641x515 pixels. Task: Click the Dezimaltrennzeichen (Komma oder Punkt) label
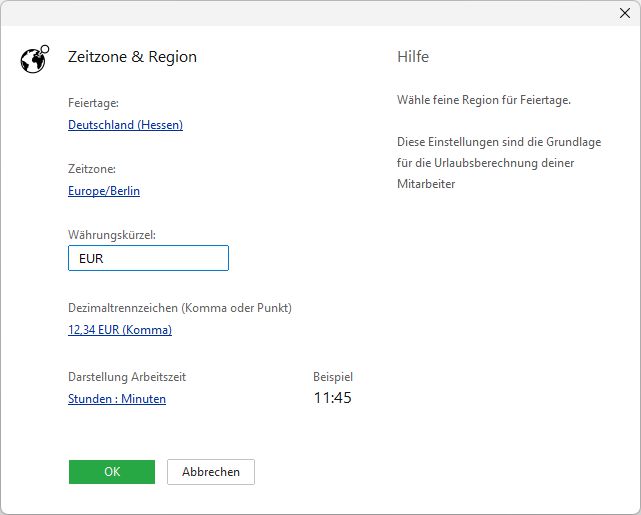click(x=179, y=308)
